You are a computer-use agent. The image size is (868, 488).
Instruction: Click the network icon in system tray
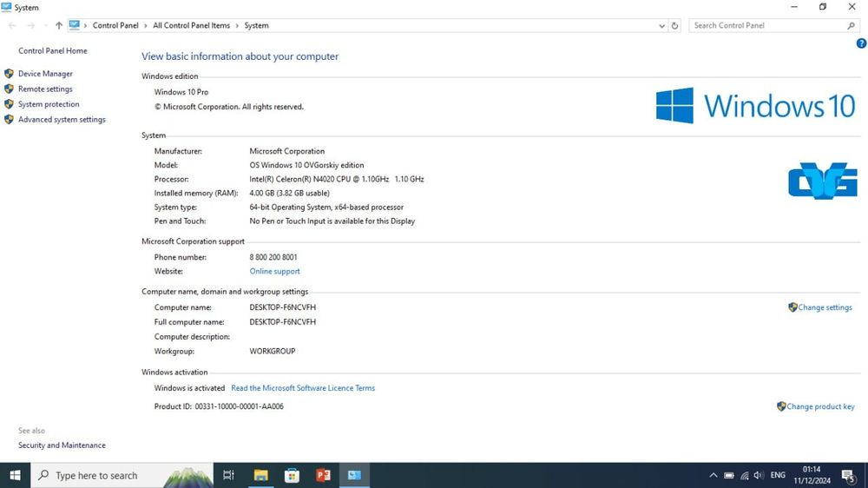click(x=745, y=475)
